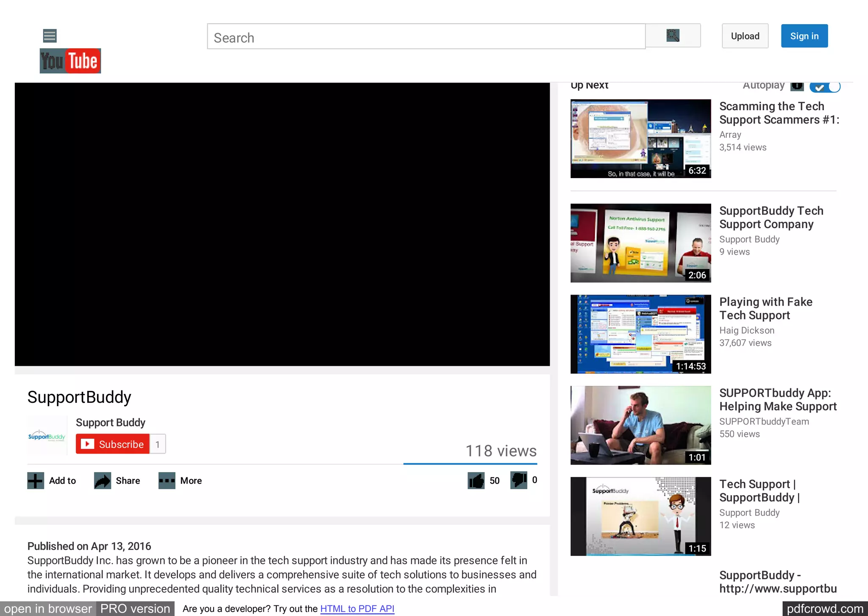868x616 pixels.
Task: Subscribe to Support Buddy channel
Action: [x=113, y=444]
